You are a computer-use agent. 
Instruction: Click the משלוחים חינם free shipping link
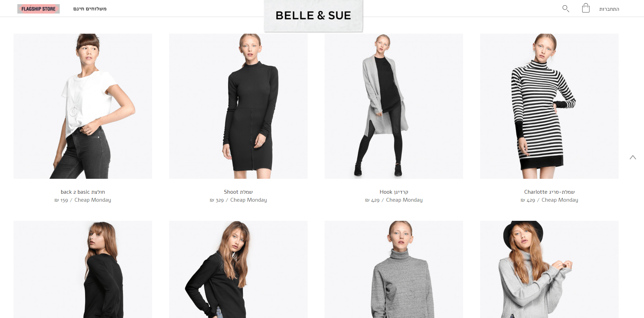(x=90, y=9)
